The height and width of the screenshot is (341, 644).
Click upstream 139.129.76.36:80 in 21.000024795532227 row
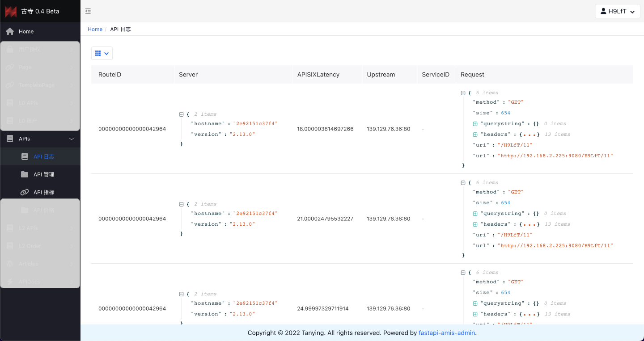coord(388,219)
